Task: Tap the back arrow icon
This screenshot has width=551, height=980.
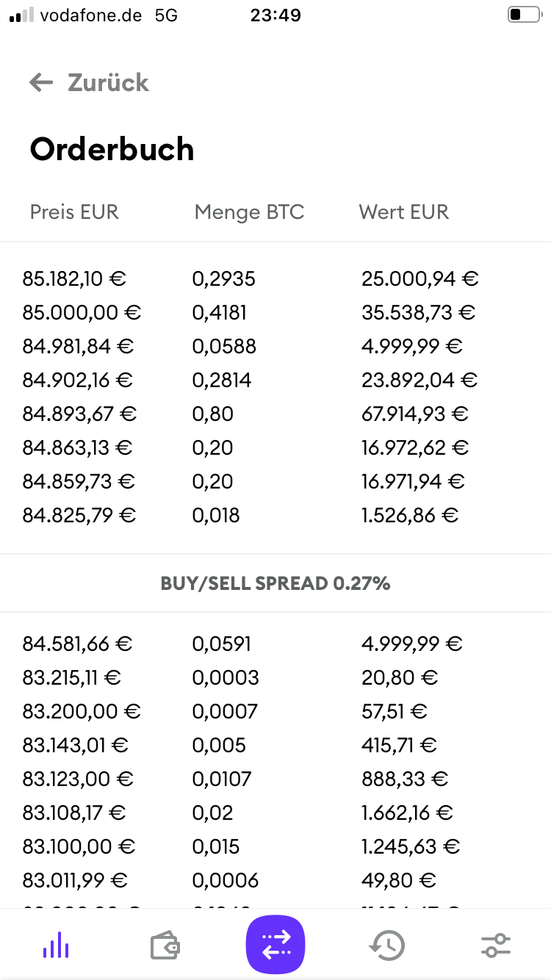Action: point(41,82)
